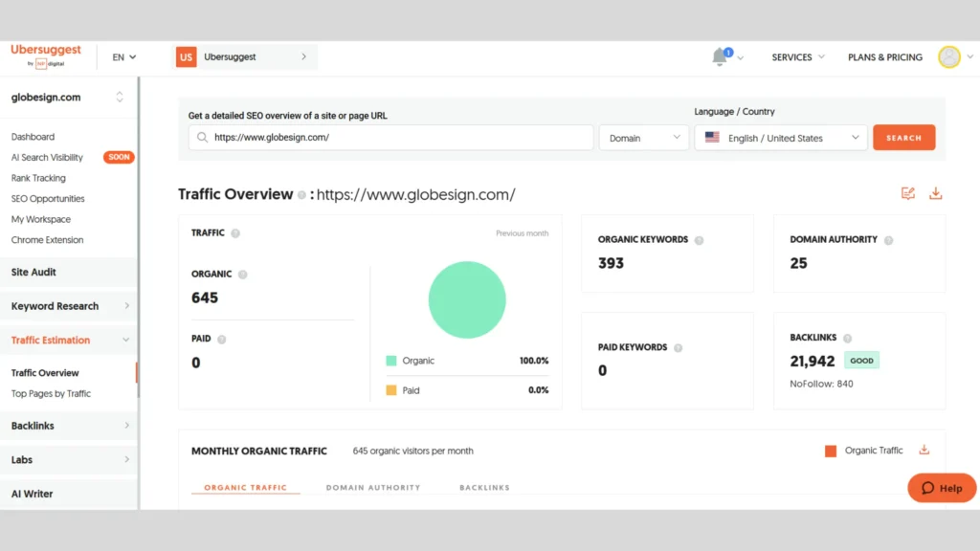
Task: Toggle the orange Organic Traffic legend swatch
Action: point(831,452)
